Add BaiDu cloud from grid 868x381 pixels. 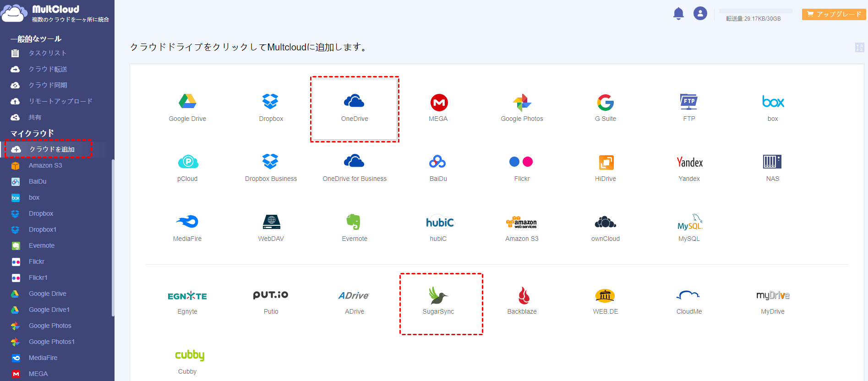coord(438,168)
